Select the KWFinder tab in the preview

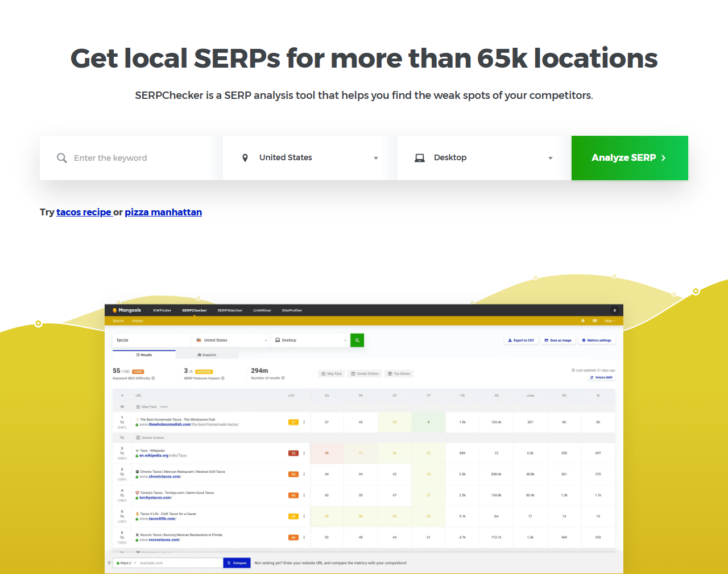[x=162, y=310]
